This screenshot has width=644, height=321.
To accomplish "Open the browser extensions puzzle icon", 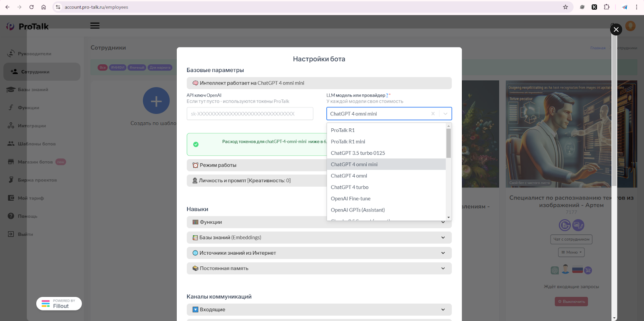I will (x=607, y=7).
